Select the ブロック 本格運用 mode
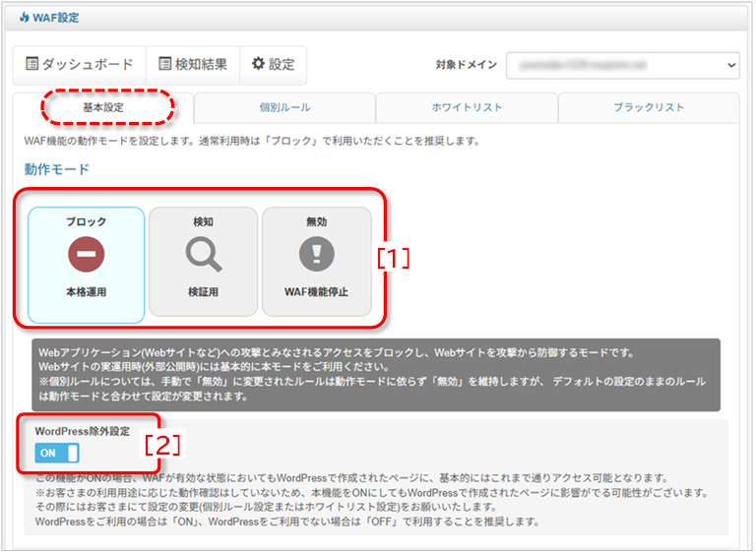This screenshot has height=554, width=756. (87, 265)
